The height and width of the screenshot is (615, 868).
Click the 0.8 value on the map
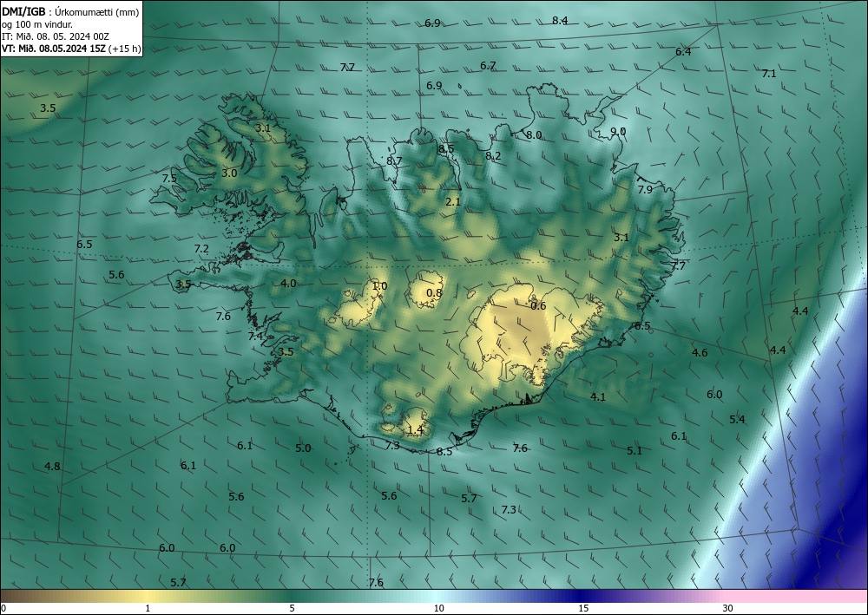click(435, 292)
